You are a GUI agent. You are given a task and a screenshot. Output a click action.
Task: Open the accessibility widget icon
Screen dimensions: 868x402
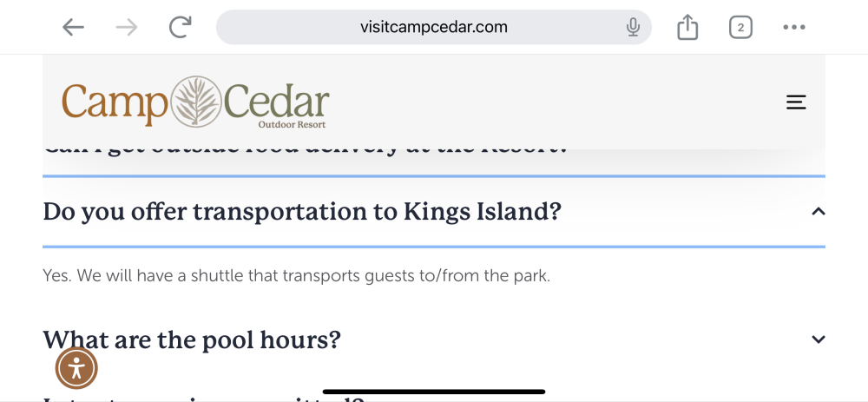coord(77,368)
